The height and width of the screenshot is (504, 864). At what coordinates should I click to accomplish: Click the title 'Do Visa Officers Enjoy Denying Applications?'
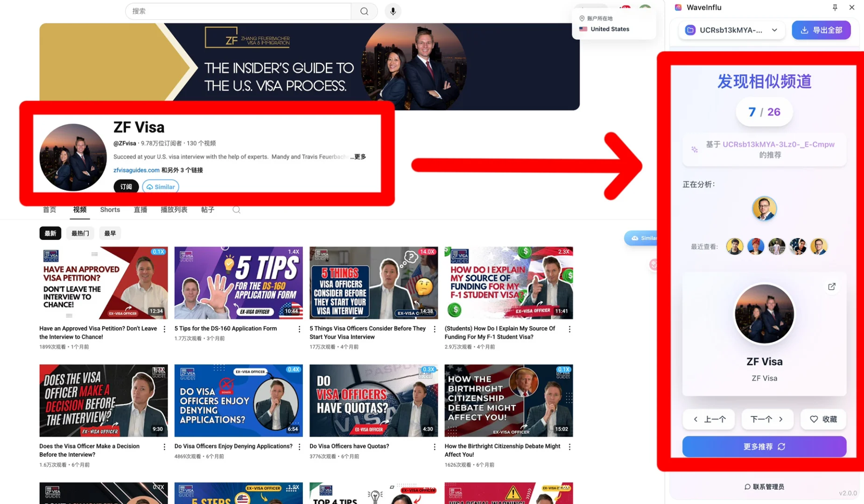tap(233, 446)
